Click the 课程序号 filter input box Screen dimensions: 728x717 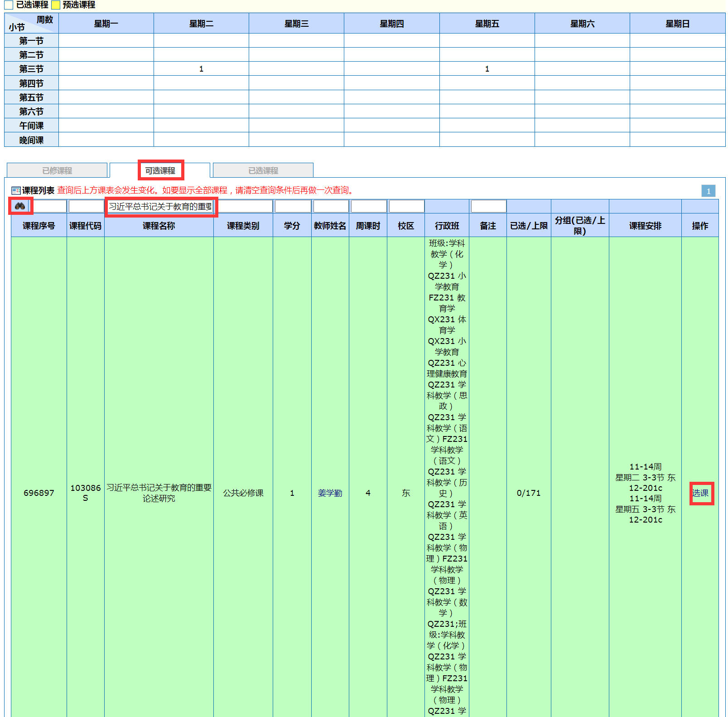coord(50,207)
